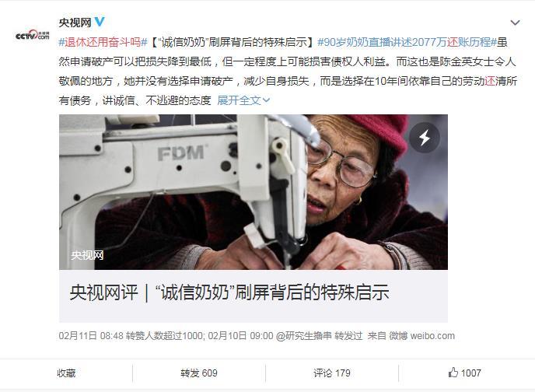Image resolution: width=535 pixels, height=392 pixels.
Task: Click the @研究生撸串 user mention
Action: pyautogui.click(x=304, y=336)
